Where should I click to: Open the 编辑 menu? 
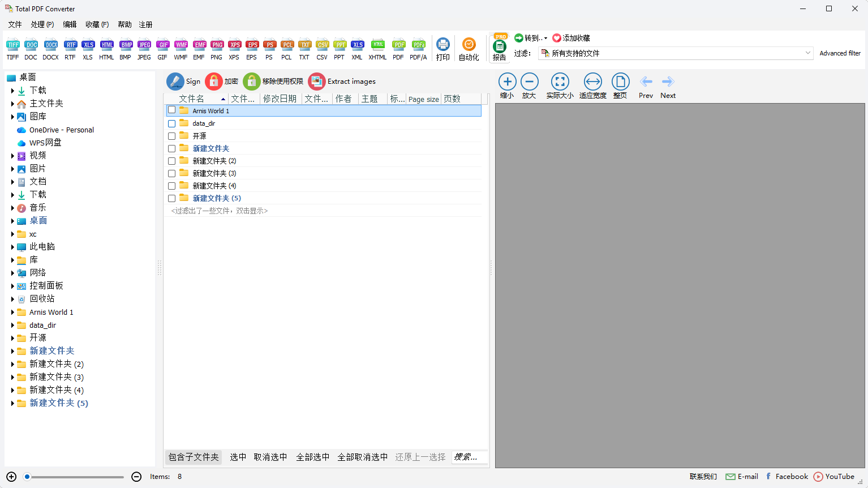[70, 24]
